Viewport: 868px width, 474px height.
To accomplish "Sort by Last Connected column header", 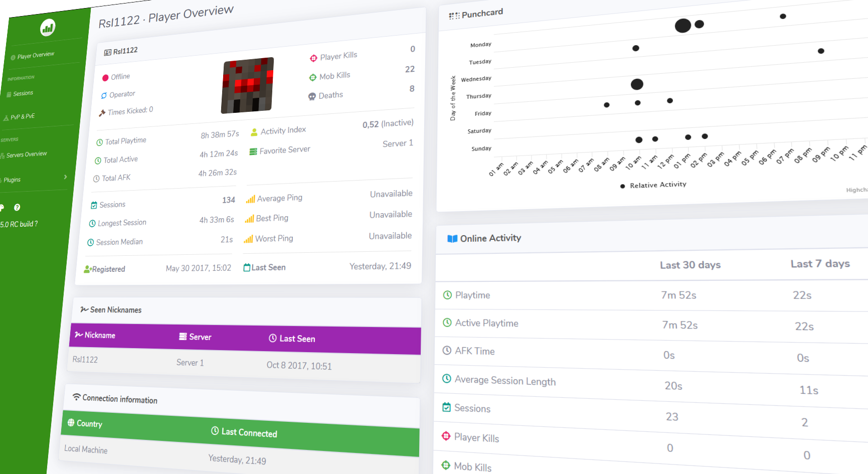I will click(244, 432).
